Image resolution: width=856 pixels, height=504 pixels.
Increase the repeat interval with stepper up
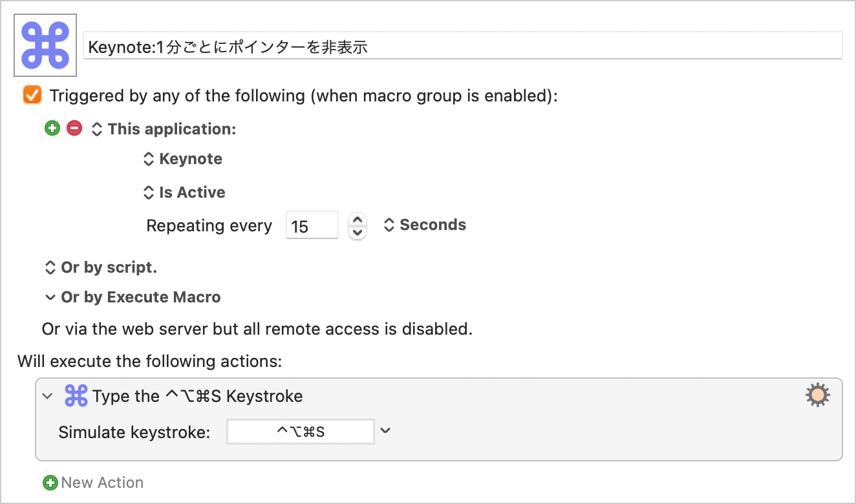tap(358, 219)
